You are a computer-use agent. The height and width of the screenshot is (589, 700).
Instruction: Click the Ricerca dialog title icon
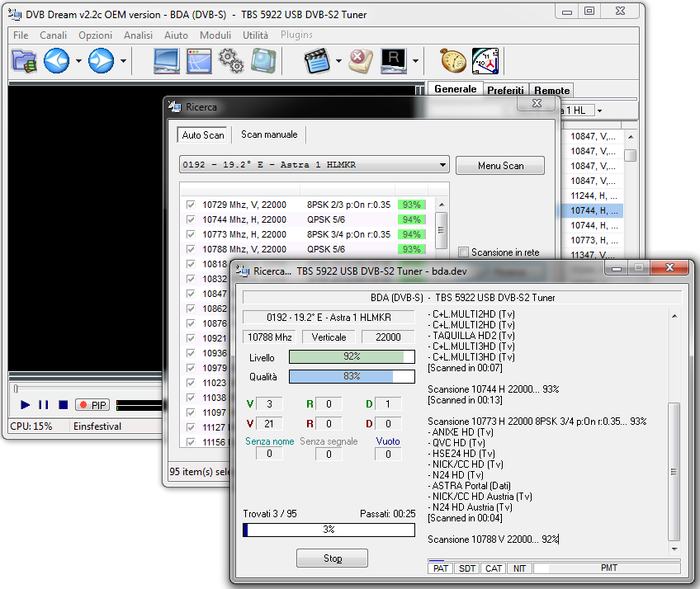(x=175, y=107)
